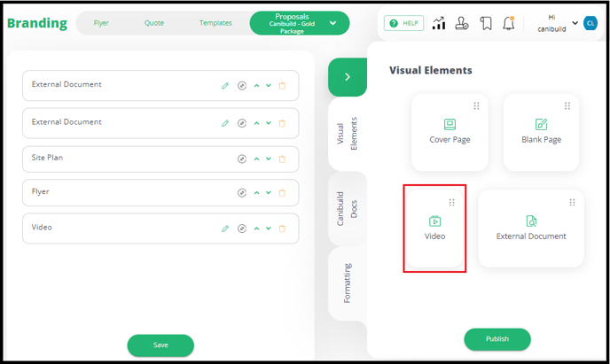Open the Hi canibuild user menu arrow
Screen dimensions: 610x364
575,23
